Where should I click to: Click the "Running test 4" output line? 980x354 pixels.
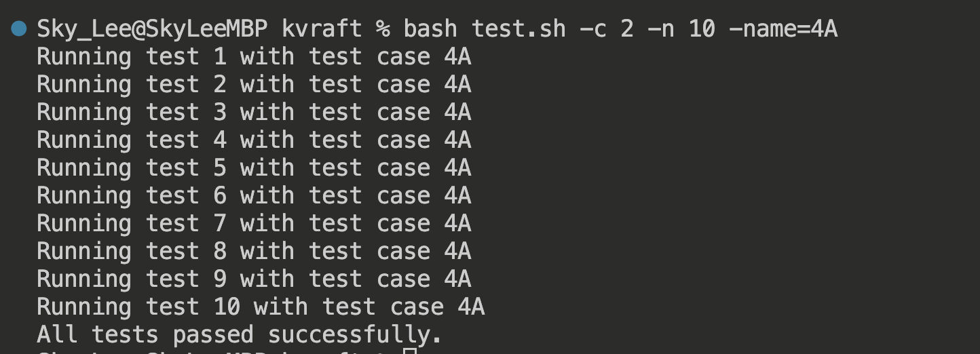pyautogui.click(x=254, y=140)
